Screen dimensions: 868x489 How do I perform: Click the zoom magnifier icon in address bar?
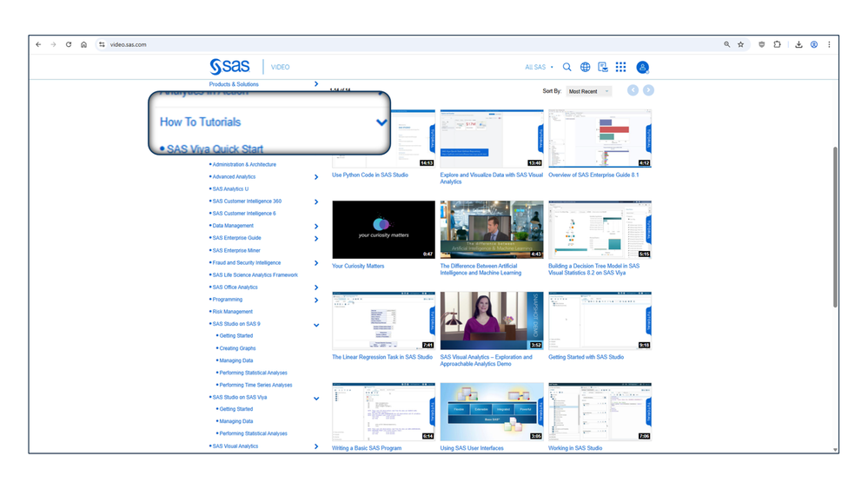[x=727, y=45]
